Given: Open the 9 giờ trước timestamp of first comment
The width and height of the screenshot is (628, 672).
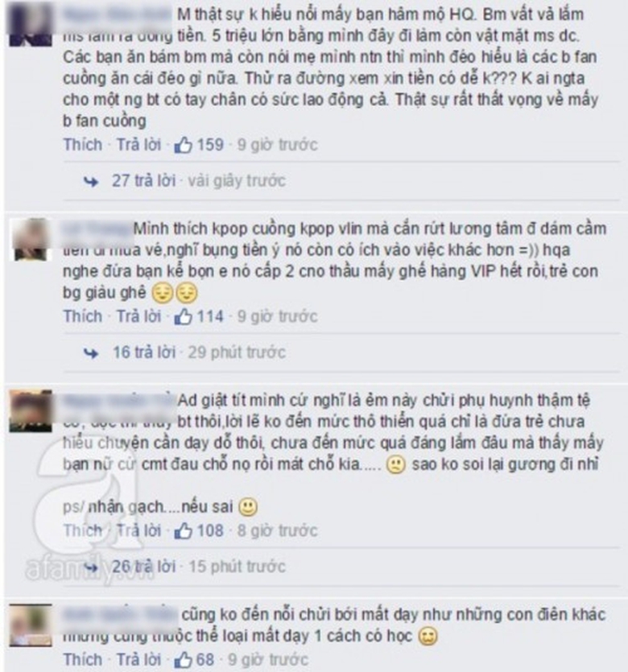Looking at the screenshot, I should [x=277, y=145].
